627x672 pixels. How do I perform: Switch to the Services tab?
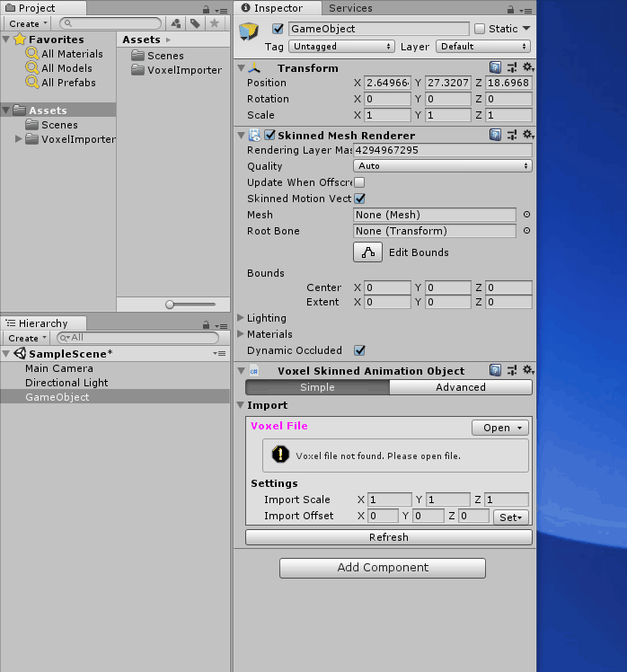(x=350, y=8)
